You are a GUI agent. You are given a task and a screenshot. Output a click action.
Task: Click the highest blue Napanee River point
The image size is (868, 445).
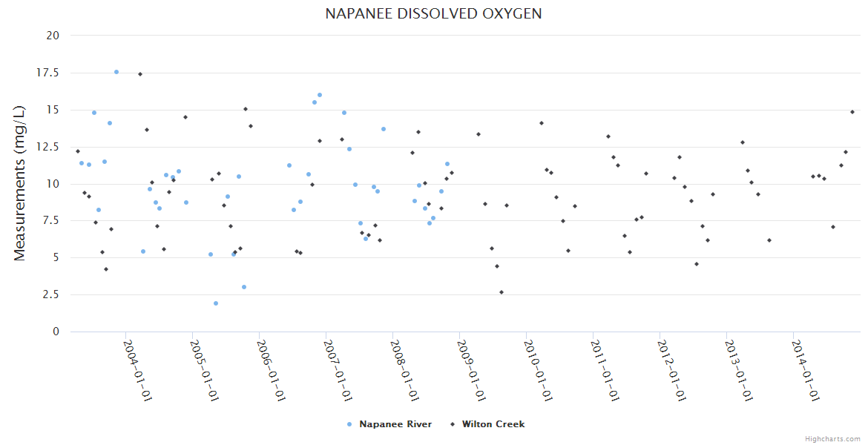[x=116, y=72]
